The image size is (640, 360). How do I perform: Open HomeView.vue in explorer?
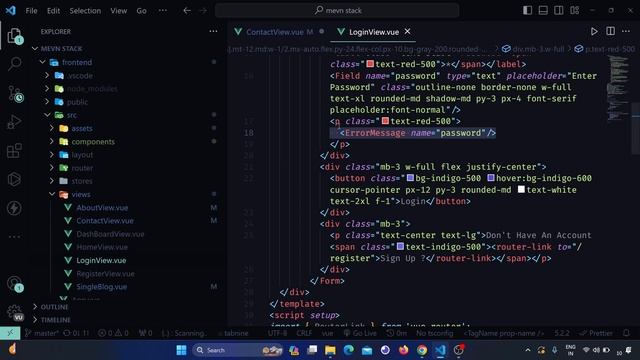[102, 247]
